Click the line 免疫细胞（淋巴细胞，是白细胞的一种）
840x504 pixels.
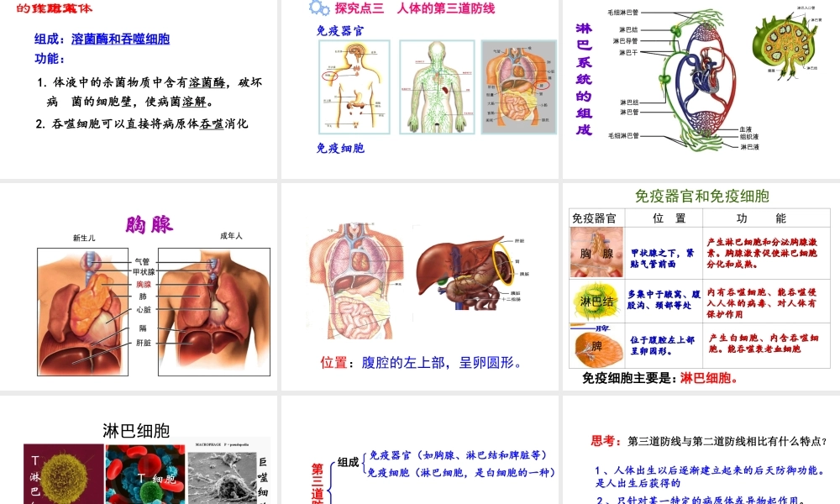pyautogui.click(x=462, y=472)
